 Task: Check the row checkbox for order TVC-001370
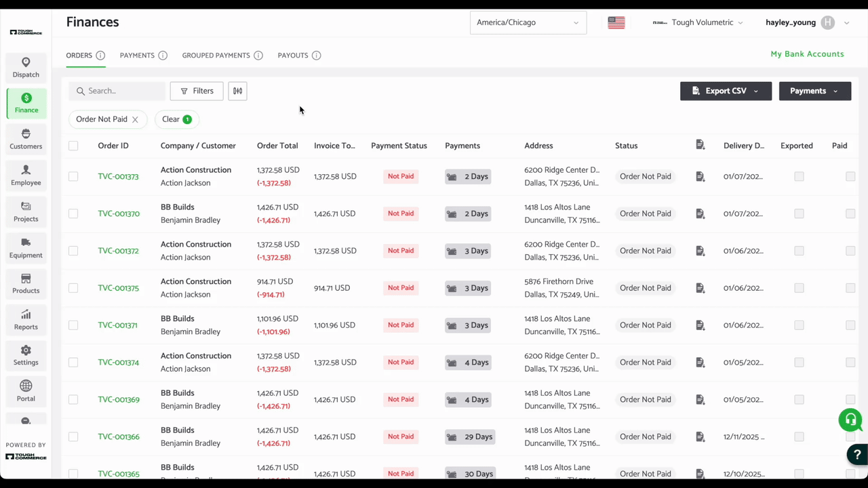[73, 213]
